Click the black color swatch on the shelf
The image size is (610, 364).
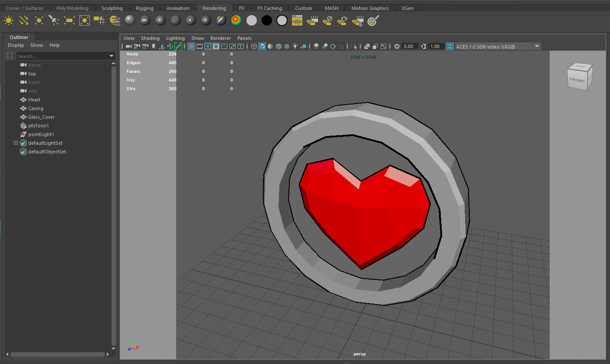(266, 20)
